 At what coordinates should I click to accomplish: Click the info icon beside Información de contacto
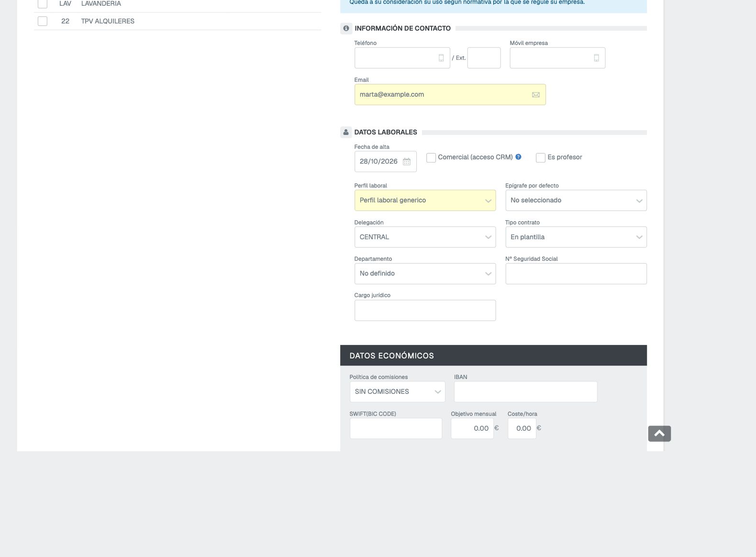point(346,28)
